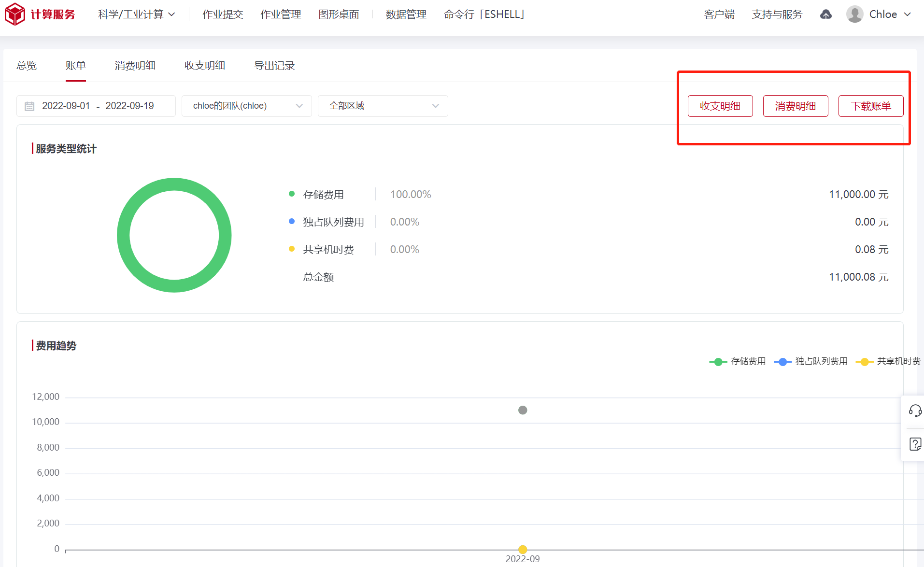Click the gray data point on trend chart
The image size is (924, 567).
[523, 410]
